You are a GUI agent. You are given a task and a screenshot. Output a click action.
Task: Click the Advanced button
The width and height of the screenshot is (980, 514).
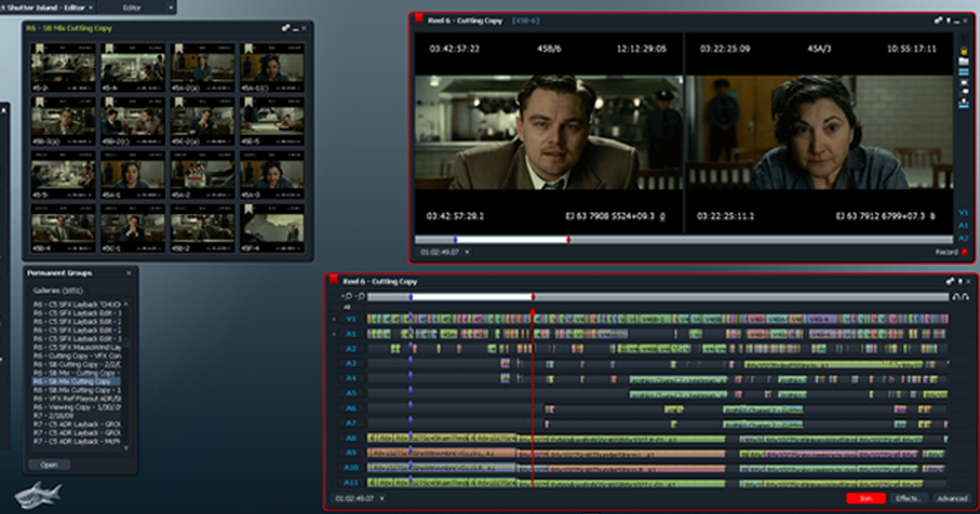click(x=952, y=499)
